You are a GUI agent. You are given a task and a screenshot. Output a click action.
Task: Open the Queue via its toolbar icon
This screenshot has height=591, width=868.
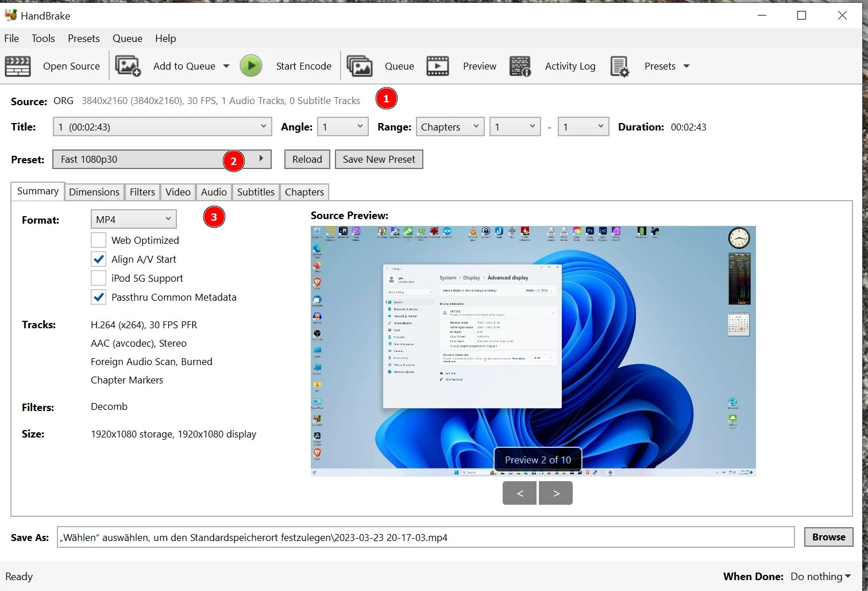click(x=360, y=66)
